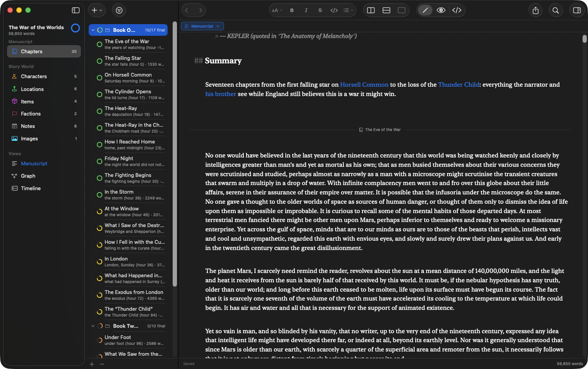Insert inline code formatting

tap(334, 10)
